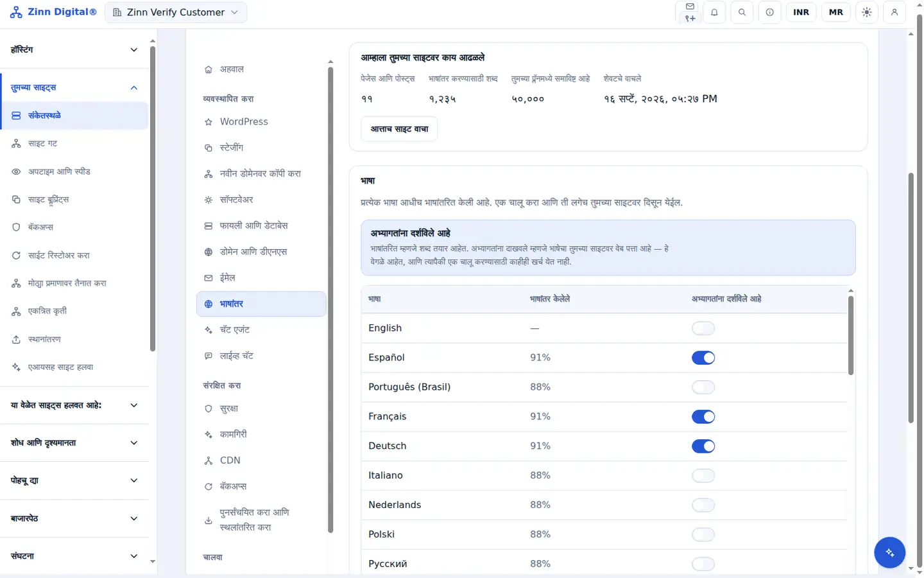
Task: Click the home icon beside अहवाल
Action: 209,69
